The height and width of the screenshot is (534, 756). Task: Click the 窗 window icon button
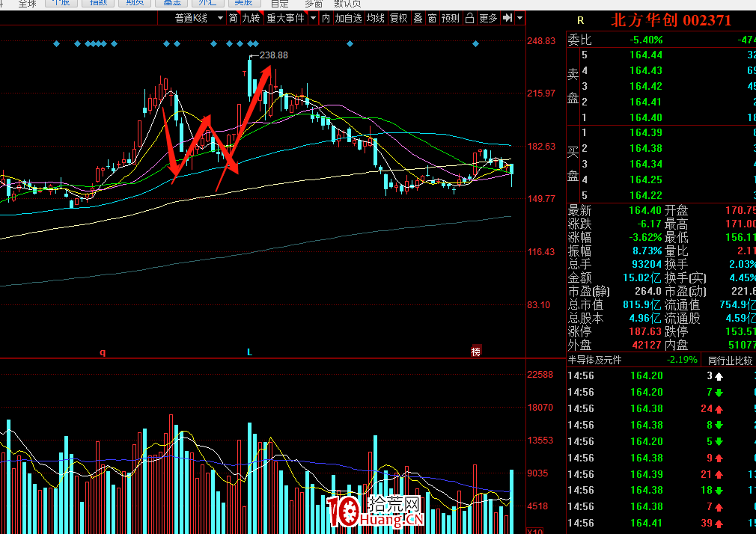point(432,18)
